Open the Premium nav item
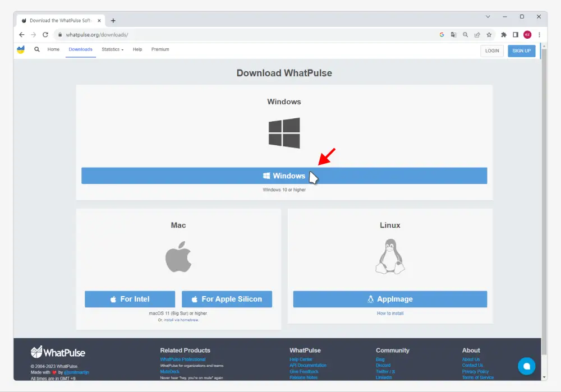This screenshot has width=561, height=392. pyautogui.click(x=160, y=49)
